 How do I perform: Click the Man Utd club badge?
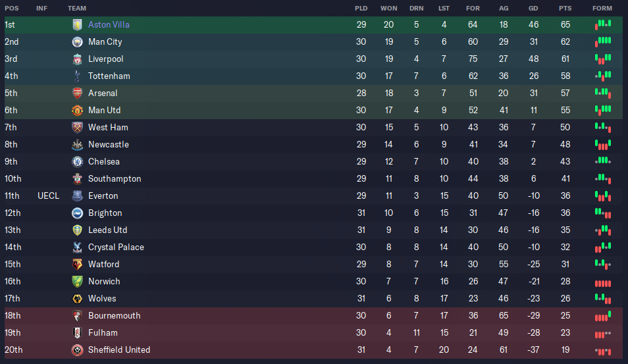click(x=77, y=111)
